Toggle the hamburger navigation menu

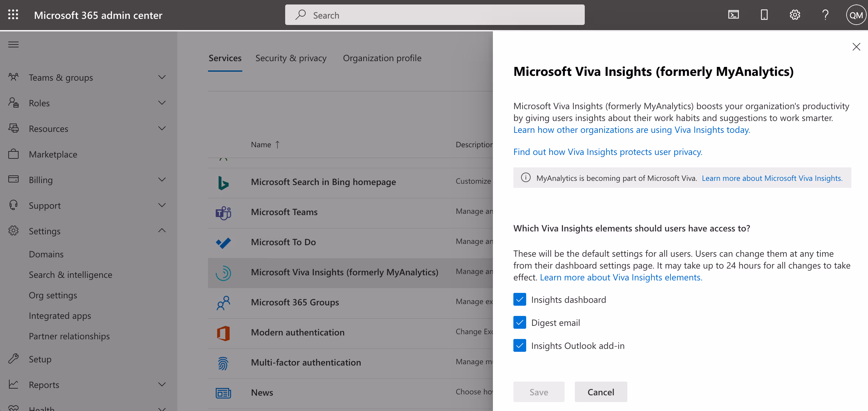click(x=13, y=44)
